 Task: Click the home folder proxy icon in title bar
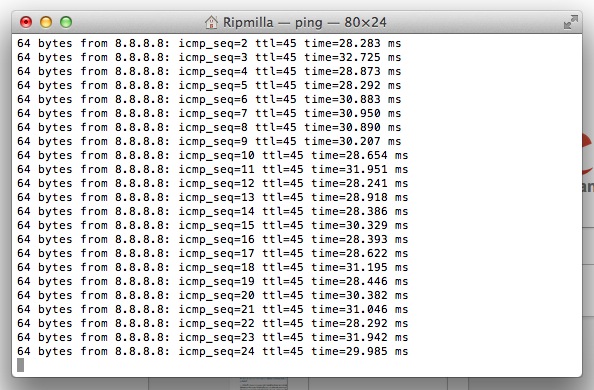(211, 22)
